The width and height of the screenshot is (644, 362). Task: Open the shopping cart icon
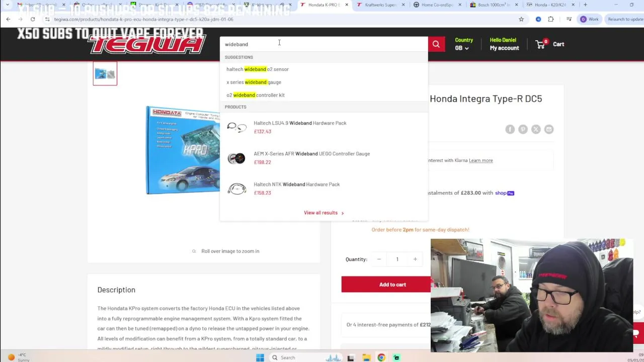coord(540,44)
